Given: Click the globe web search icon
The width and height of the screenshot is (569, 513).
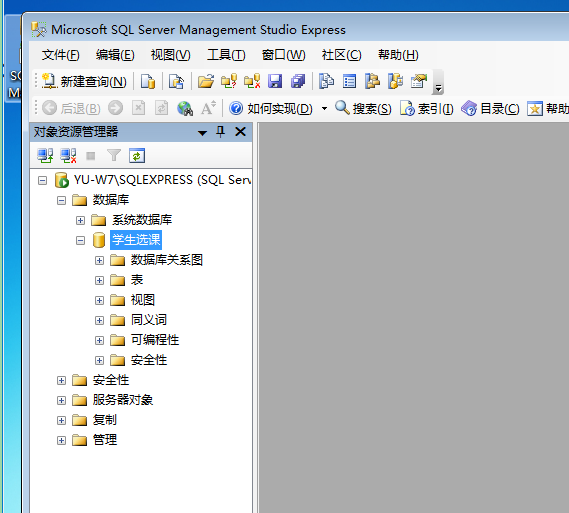Looking at the screenshot, I should [x=185, y=108].
